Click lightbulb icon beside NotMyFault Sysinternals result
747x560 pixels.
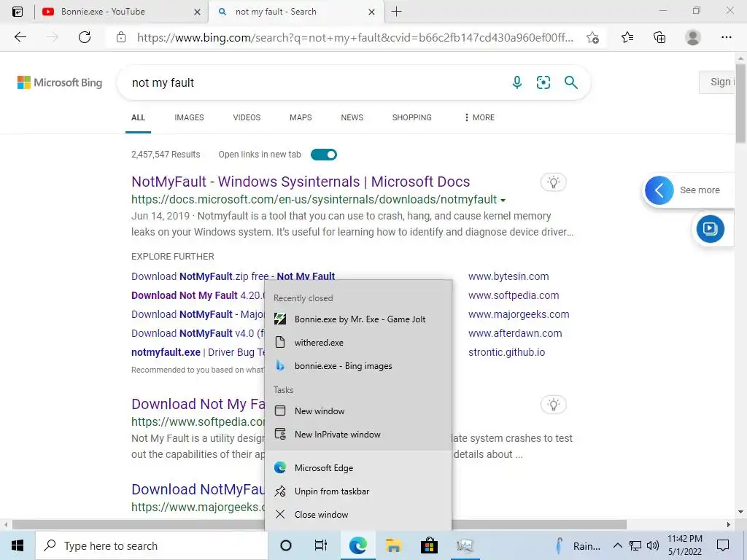553,182
